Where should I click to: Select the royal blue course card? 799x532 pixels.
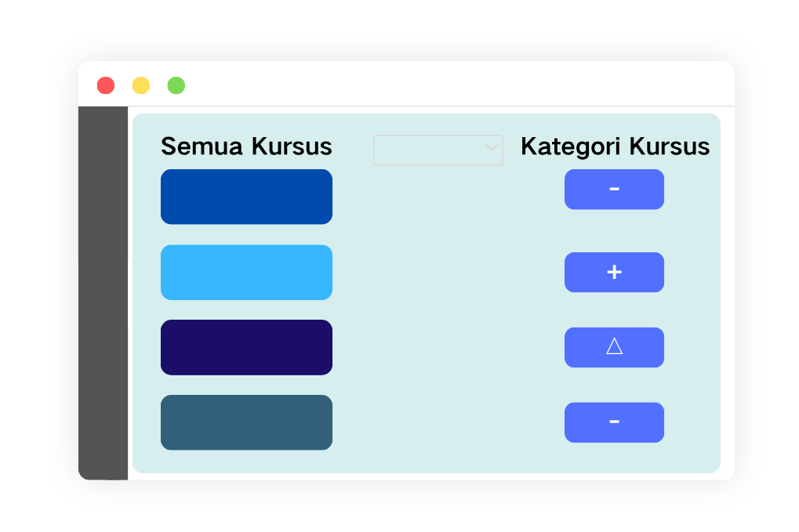click(x=247, y=197)
